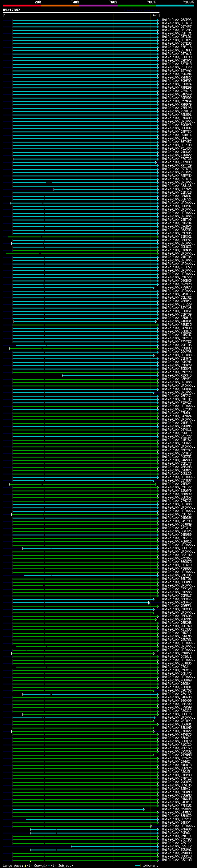197x868 pixels.
Task: Open hit UniRef100_B5X0V4
Action: click(176, 809)
